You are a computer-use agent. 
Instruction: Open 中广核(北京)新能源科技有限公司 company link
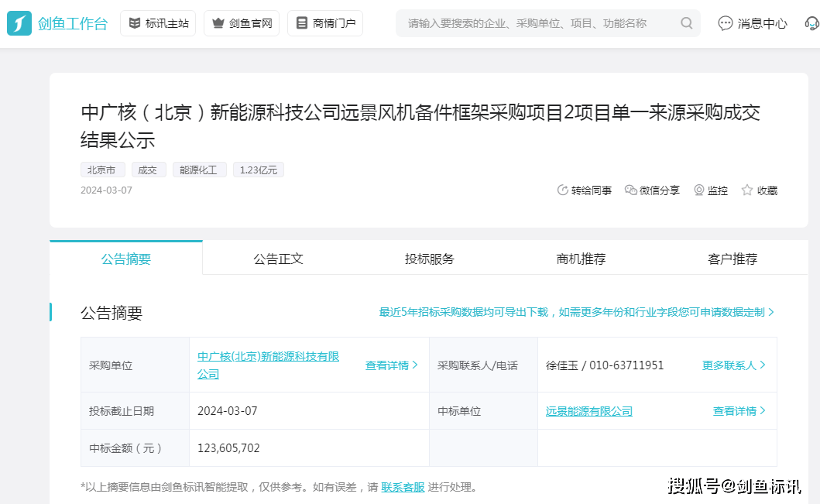(x=268, y=365)
